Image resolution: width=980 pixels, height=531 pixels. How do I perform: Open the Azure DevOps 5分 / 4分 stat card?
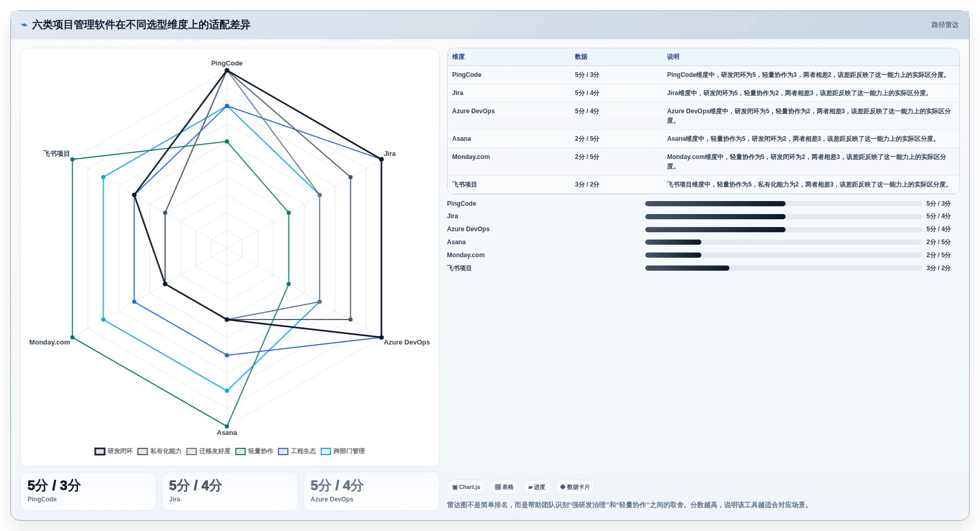[372, 491]
